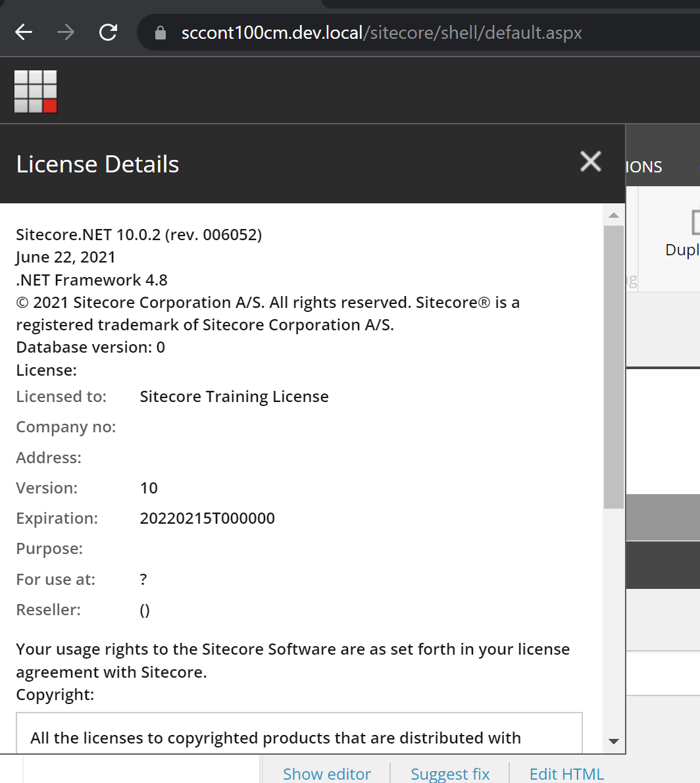
Task: Click the Reseller: label
Action: [x=49, y=610]
